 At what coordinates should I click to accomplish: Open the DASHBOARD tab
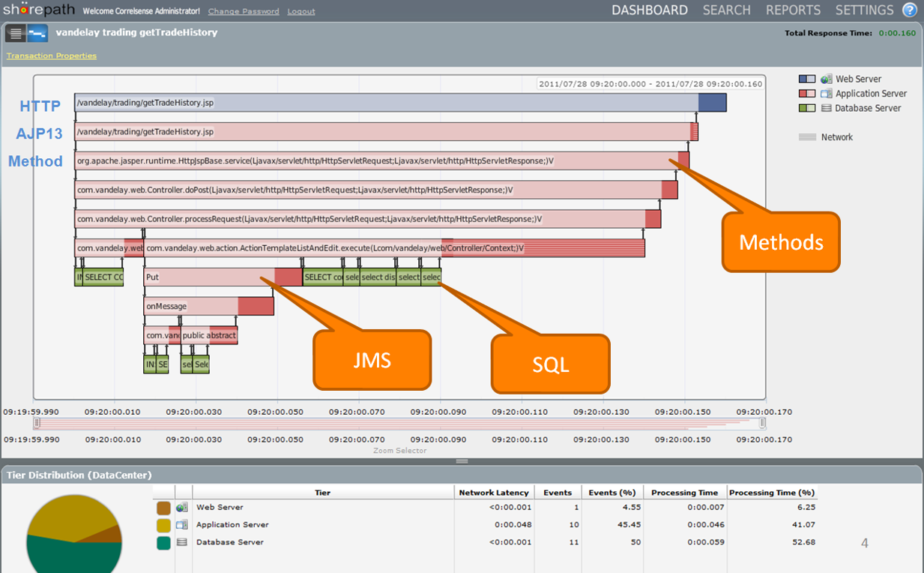pyautogui.click(x=650, y=10)
